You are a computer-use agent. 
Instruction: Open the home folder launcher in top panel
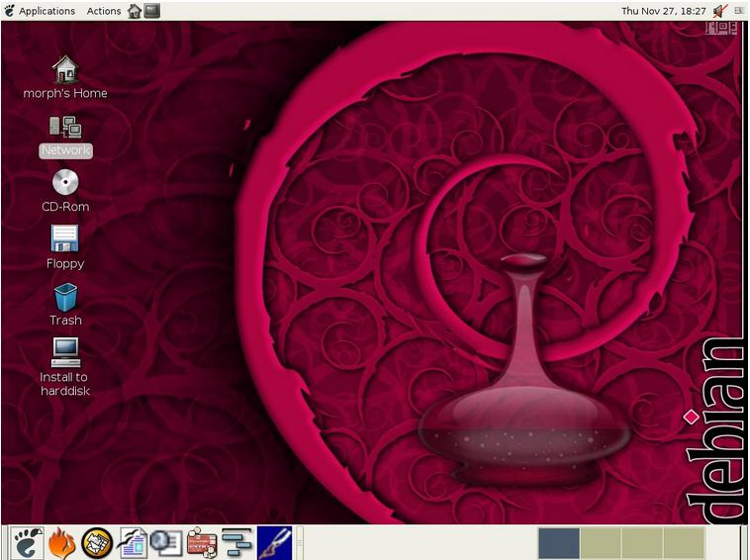(x=135, y=11)
